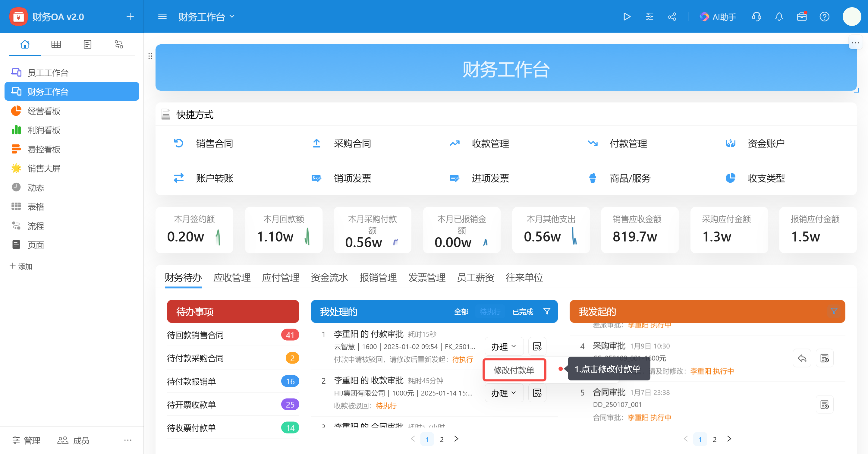Expand 办理 dropdown for 收款审批 row

tap(504, 393)
